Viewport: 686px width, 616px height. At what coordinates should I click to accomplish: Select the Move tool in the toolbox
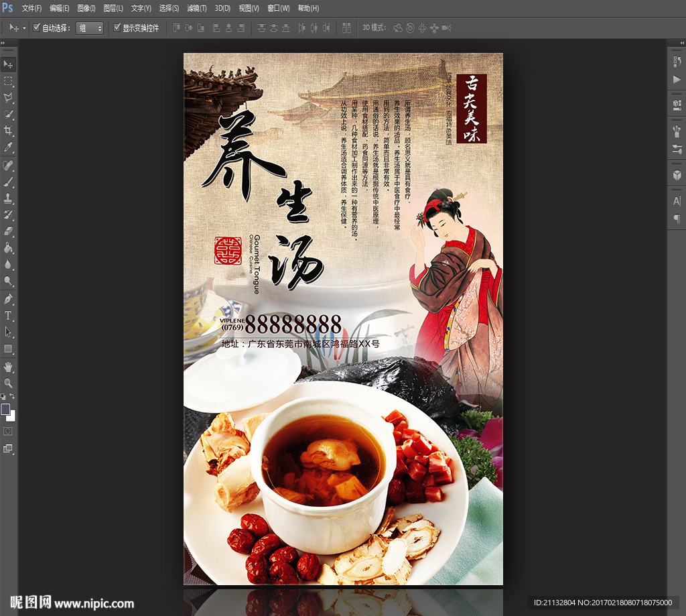click(8, 64)
